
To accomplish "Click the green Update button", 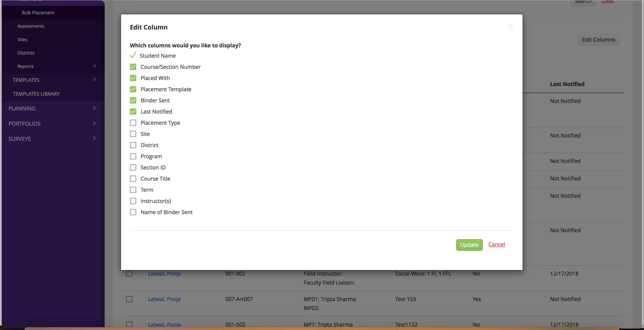I will 469,245.
